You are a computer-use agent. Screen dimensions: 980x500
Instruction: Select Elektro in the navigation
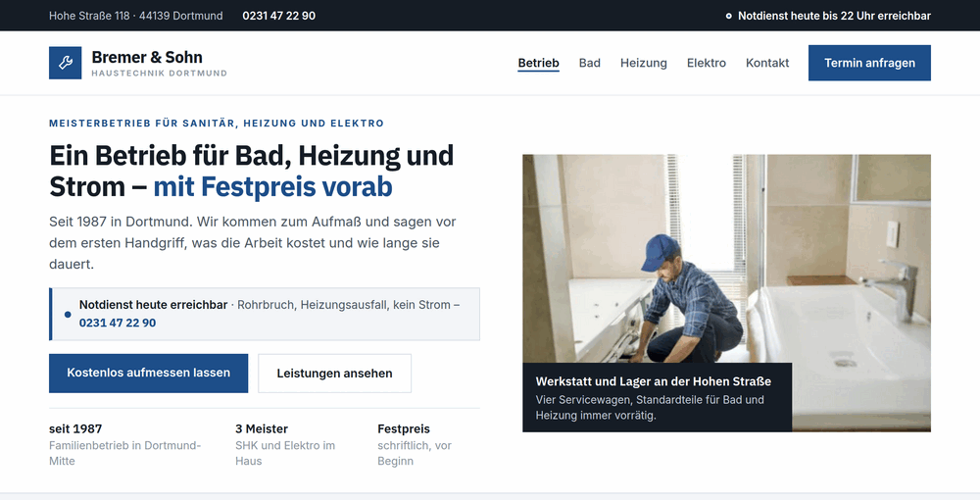707,63
